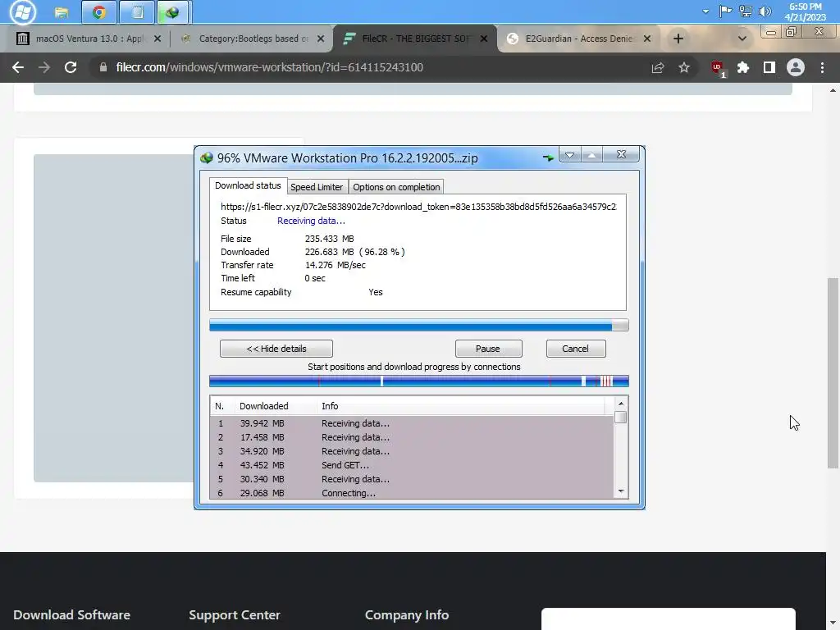This screenshot has width=840, height=630.
Task: Bookmark this page with star
Action: point(684,67)
